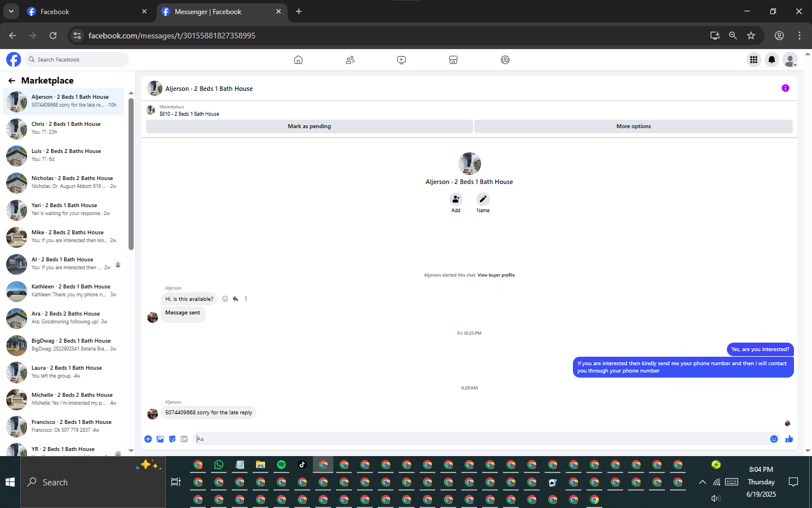Image resolution: width=812 pixels, height=508 pixels.
Task: Click More options button
Action: pos(634,126)
